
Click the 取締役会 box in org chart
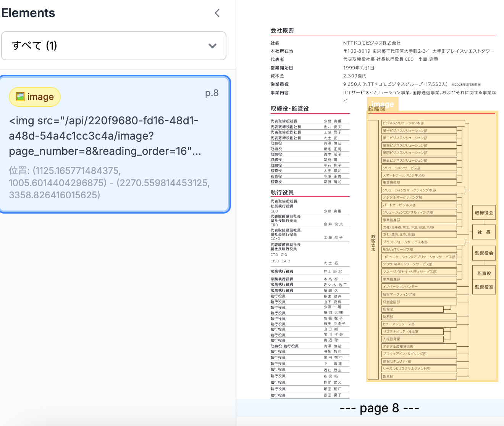coord(484,213)
